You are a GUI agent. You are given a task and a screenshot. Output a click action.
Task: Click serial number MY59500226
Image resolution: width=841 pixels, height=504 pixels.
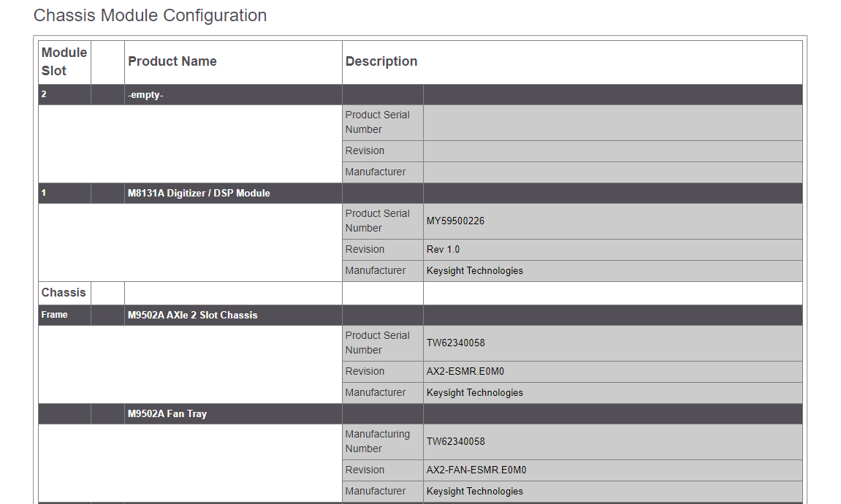[x=455, y=221]
